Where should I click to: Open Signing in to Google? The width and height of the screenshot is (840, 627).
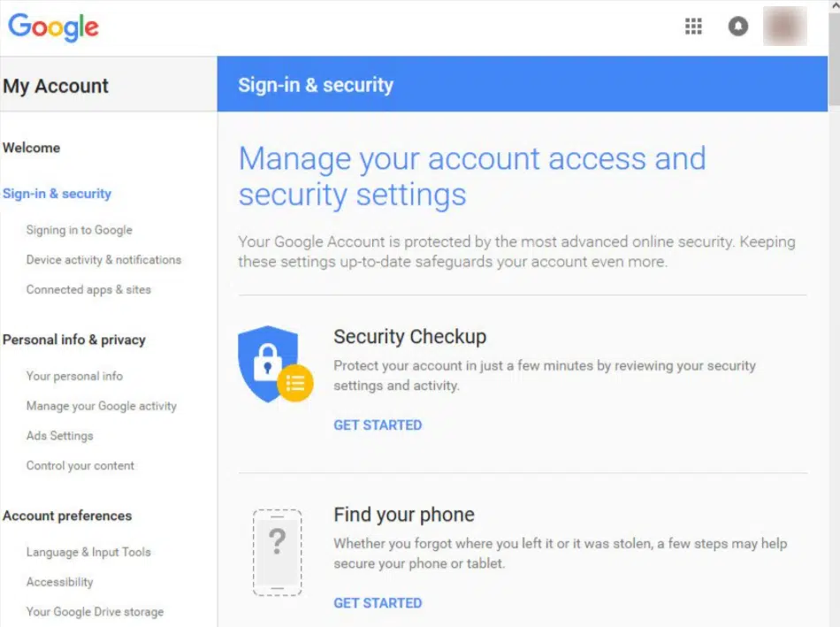(80, 230)
